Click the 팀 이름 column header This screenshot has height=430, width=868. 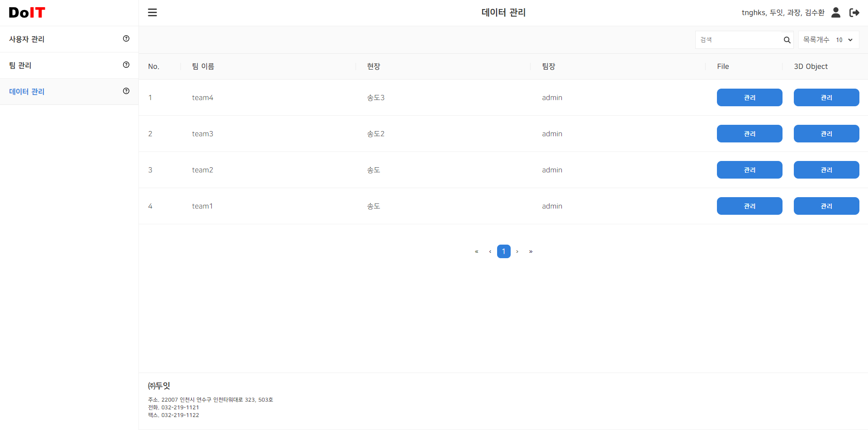(x=203, y=66)
